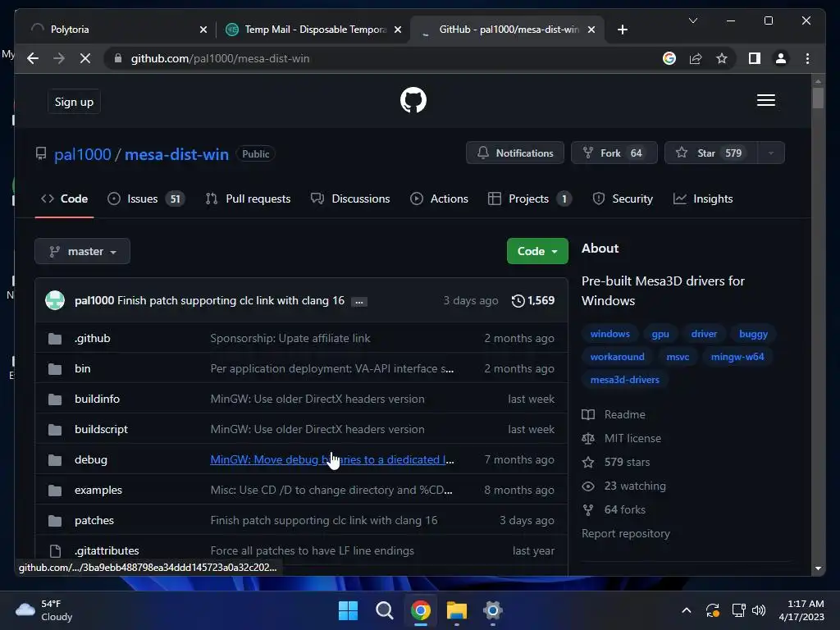Click the Google icon in address bar
This screenshot has height=630, width=840.
[669, 58]
